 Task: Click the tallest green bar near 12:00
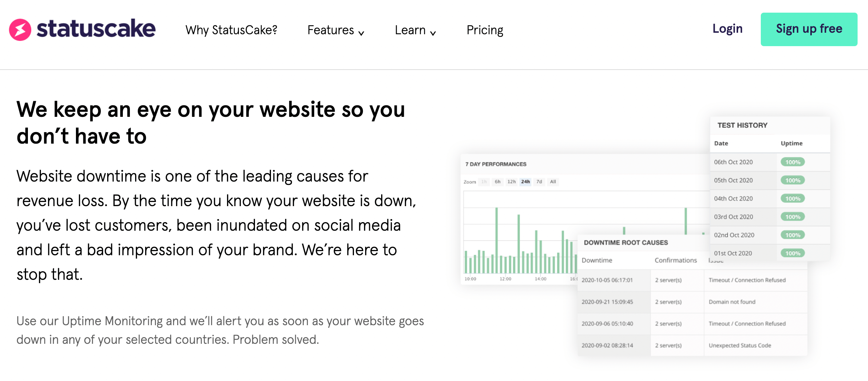pos(497,240)
